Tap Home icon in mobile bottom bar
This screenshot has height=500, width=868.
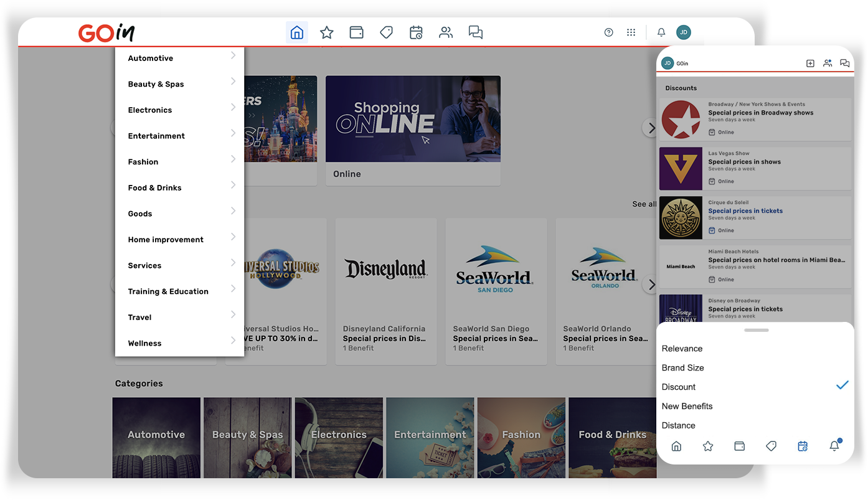(x=676, y=446)
